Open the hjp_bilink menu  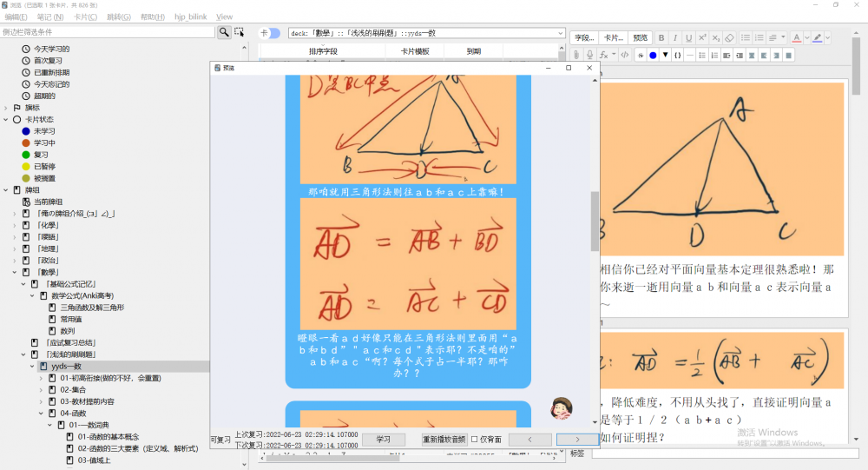click(x=190, y=17)
